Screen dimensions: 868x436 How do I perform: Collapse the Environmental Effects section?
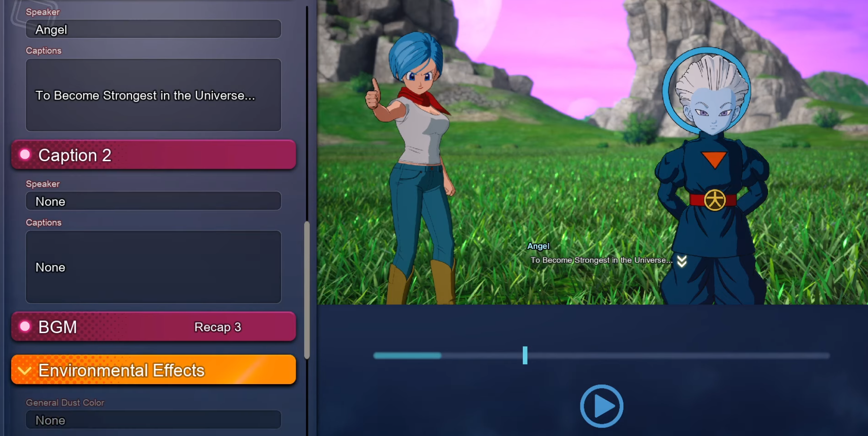pyautogui.click(x=153, y=370)
